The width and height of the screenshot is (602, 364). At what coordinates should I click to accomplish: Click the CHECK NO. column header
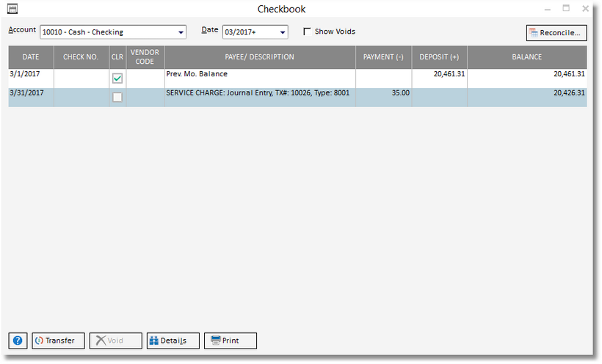[x=81, y=57]
